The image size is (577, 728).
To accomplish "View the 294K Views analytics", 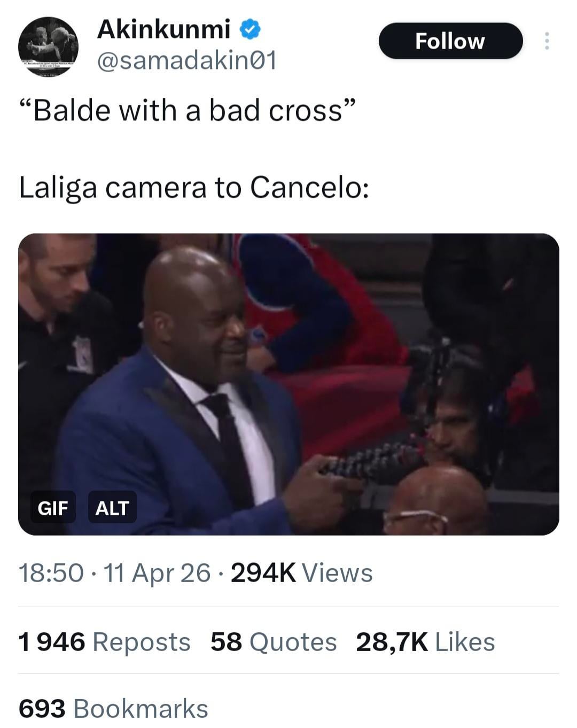I will pyautogui.click(x=302, y=573).
